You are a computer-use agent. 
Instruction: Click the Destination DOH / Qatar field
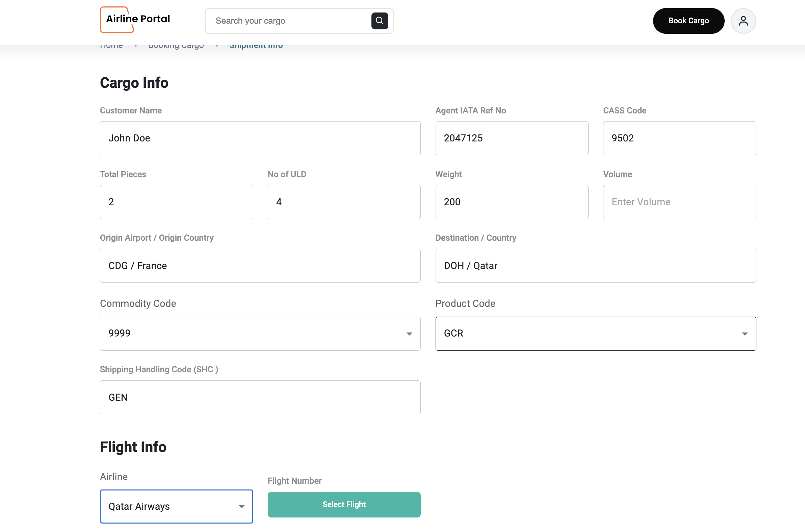(595, 265)
